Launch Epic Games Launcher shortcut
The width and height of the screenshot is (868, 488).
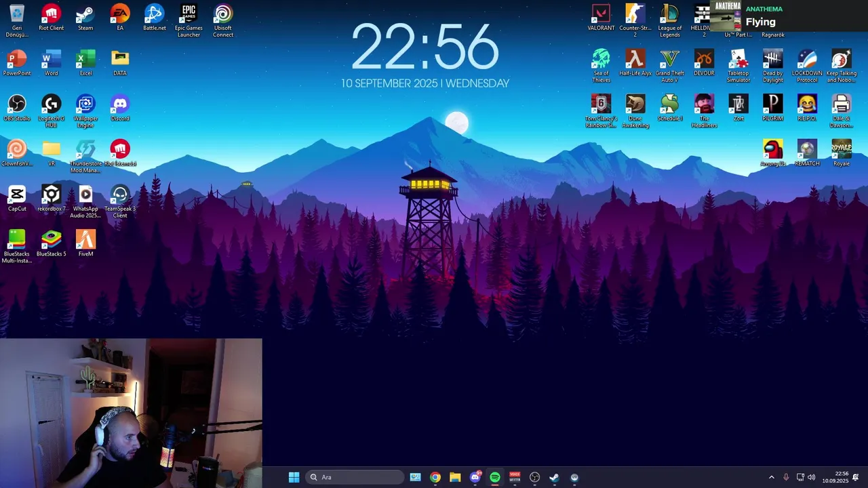189,21
